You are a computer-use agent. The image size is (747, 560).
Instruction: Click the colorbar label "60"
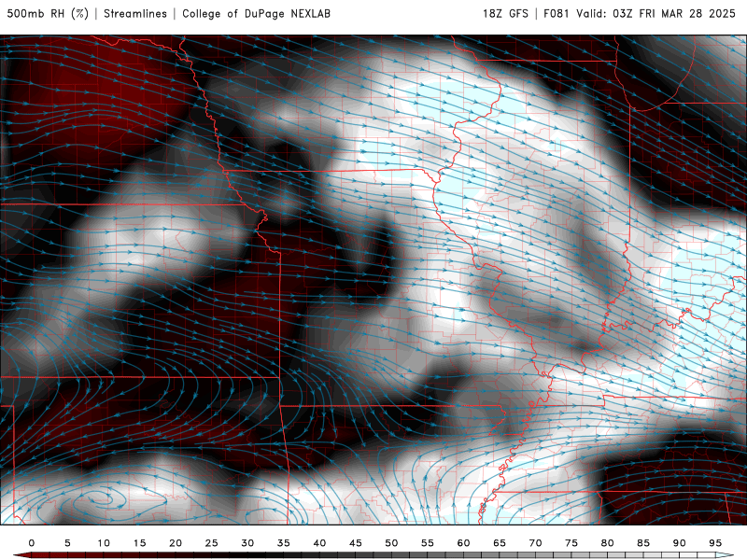(x=463, y=543)
